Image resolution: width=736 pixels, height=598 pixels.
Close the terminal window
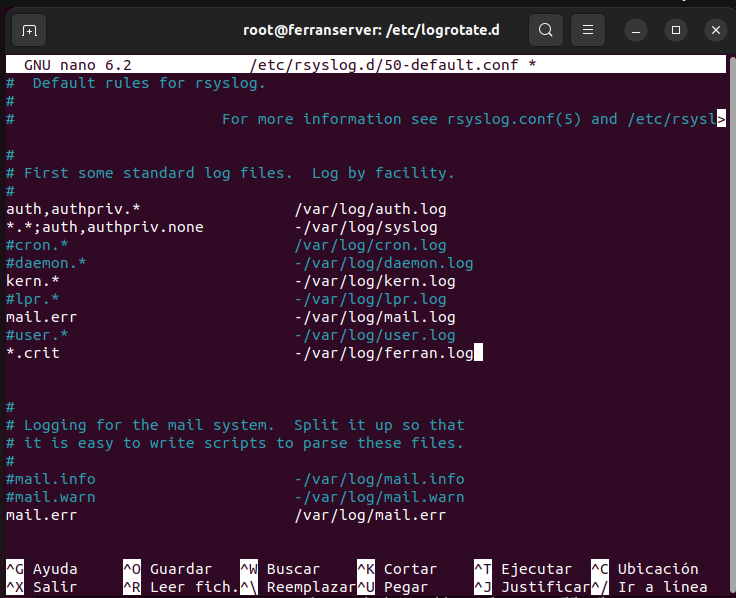coord(715,30)
